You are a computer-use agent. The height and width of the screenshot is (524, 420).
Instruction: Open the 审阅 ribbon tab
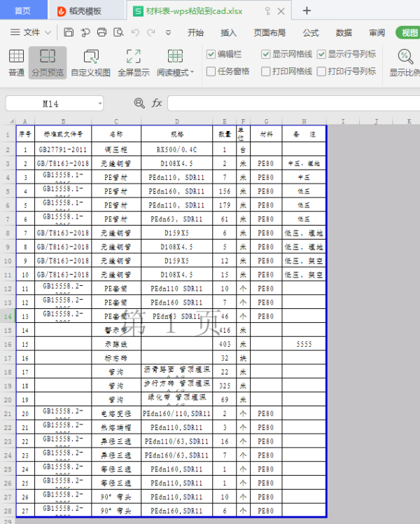pyautogui.click(x=377, y=33)
